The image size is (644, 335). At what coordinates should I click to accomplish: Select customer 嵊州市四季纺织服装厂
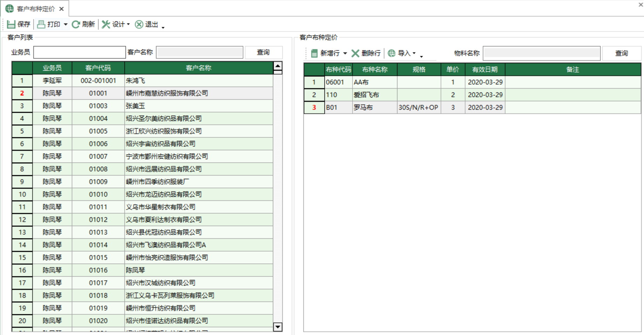199,182
